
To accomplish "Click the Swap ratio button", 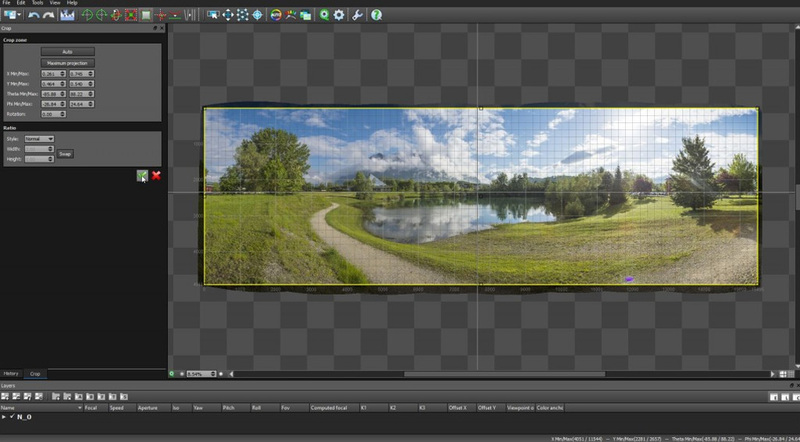I will tap(65, 154).
